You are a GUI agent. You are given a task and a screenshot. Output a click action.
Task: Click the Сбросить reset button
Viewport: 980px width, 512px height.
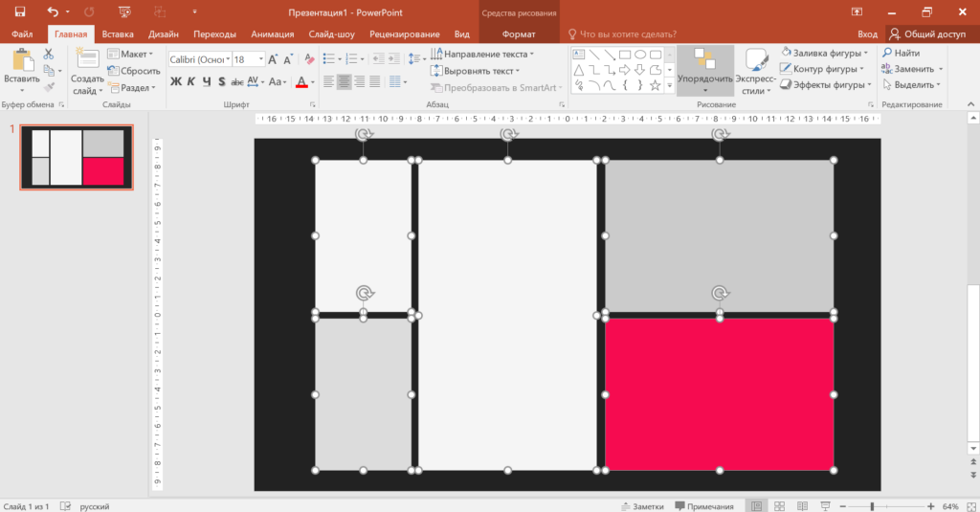[x=134, y=71]
